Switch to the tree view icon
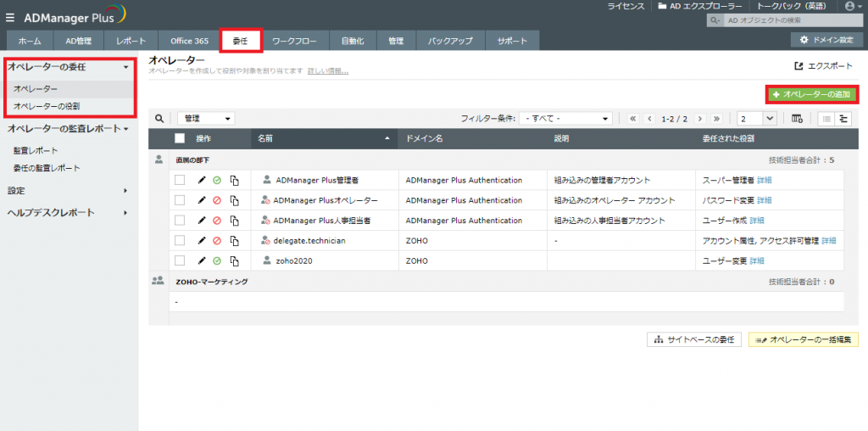 843,119
